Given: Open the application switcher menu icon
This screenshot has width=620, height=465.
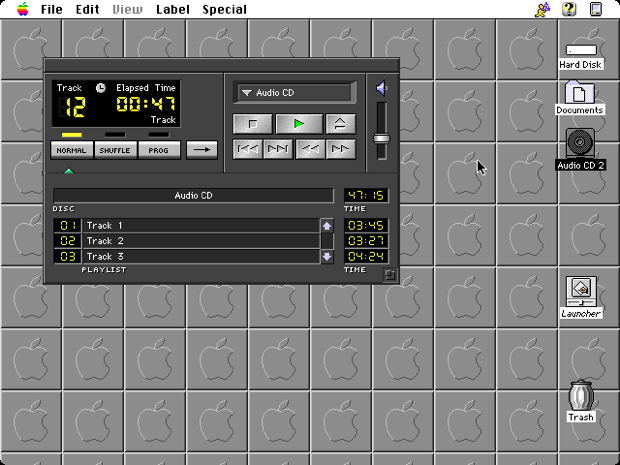Looking at the screenshot, I should (596, 9).
